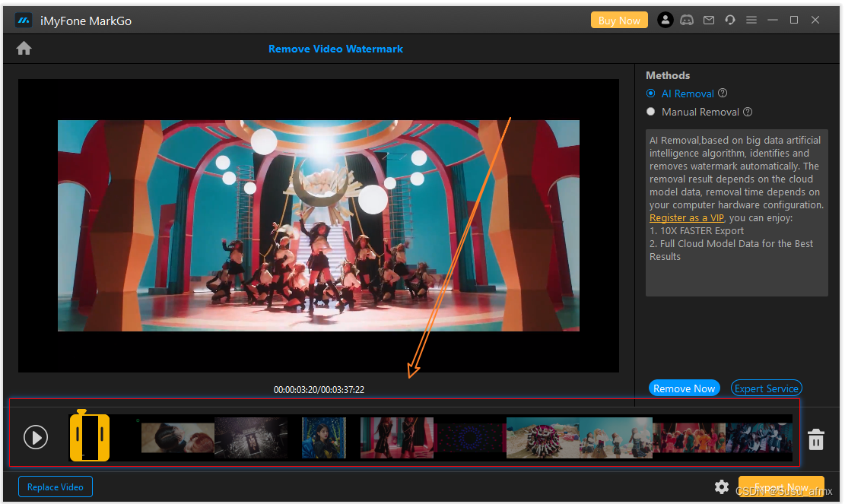The image size is (845, 504).
Task: Click the video preview of dancers
Action: 319,226
